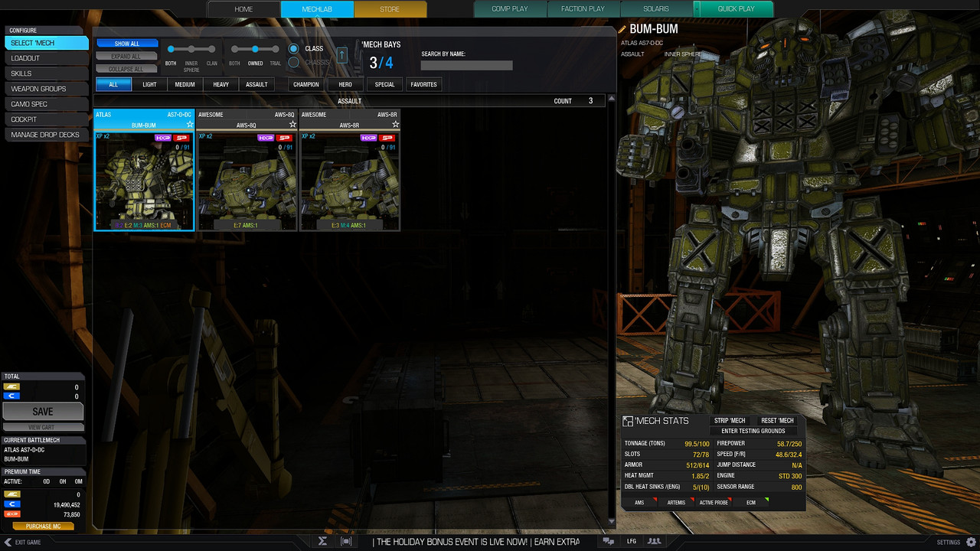Open Camo Spec configuration
This screenshot has height=551, width=980.
pyautogui.click(x=46, y=104)
